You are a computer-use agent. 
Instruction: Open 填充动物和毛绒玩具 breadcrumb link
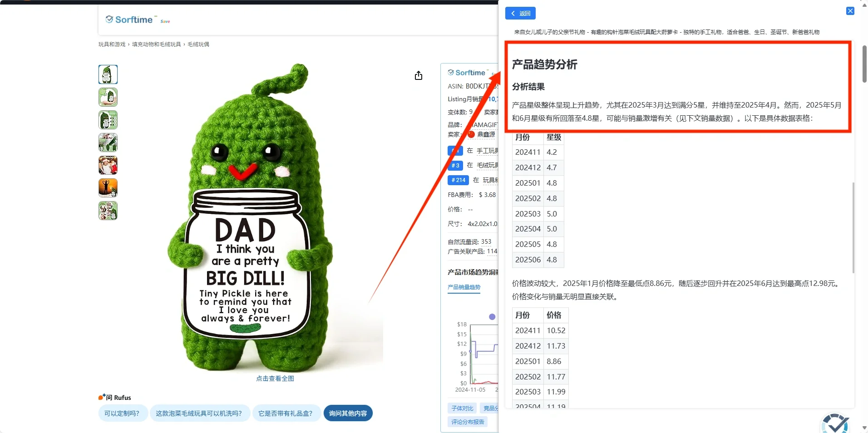pyautogui.click(x=156, y=44)
